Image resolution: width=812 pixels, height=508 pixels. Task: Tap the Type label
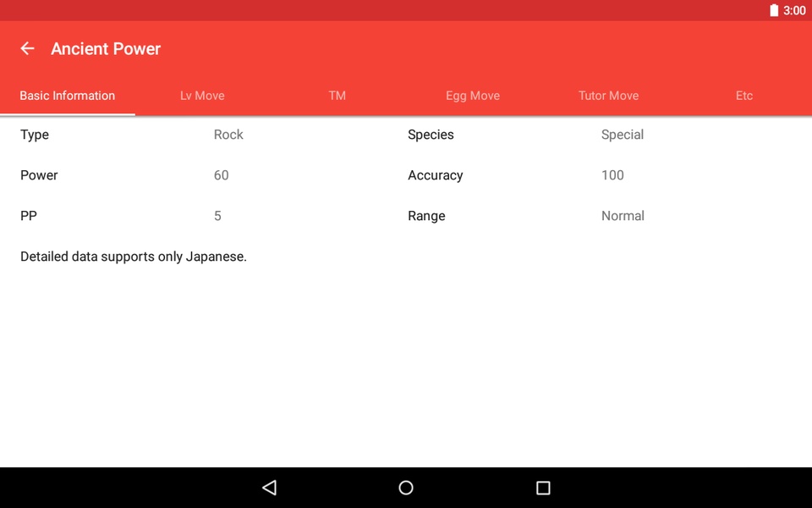tap(35, 135)
